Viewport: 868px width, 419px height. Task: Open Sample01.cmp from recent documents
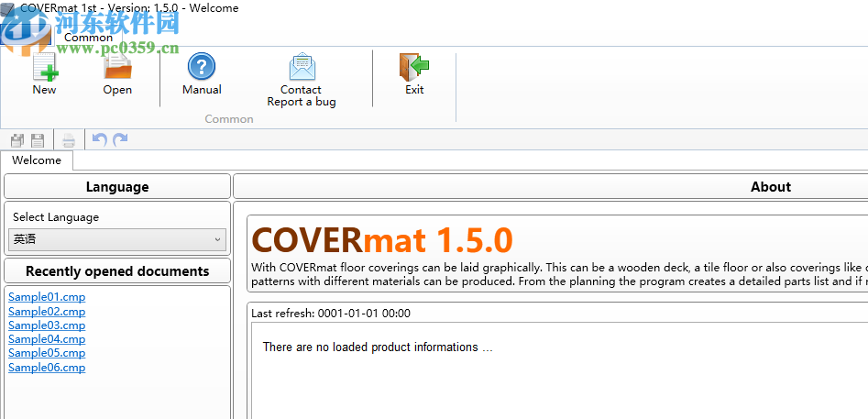[x=47, y=297]
